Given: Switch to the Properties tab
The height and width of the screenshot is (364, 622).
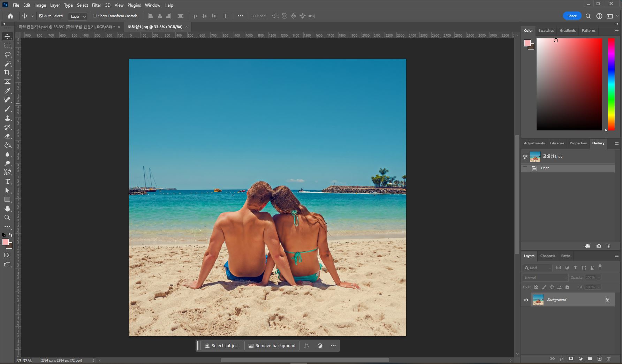Looking at the screenshot, I should (578, 143).
